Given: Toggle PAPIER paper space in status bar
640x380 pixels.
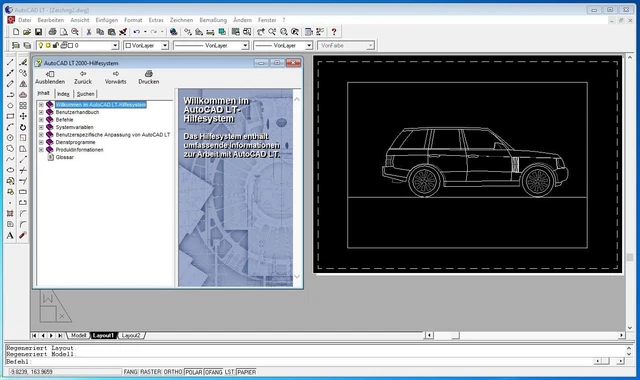Looking at the screenshot, I should click(x=247, y=372).
